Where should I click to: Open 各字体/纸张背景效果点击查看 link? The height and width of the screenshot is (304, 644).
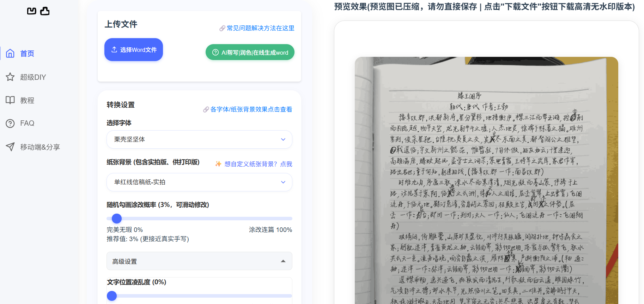point(251,109)
